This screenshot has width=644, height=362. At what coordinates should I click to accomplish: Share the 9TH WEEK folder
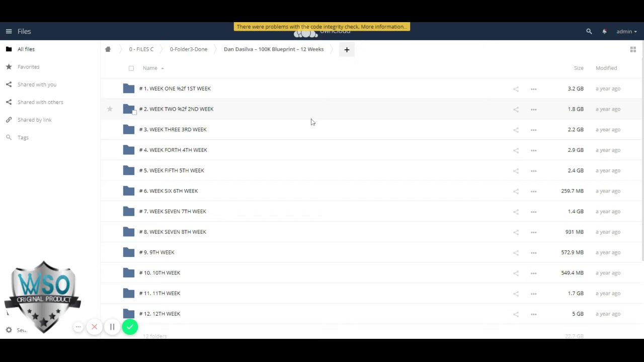(516, 252)
